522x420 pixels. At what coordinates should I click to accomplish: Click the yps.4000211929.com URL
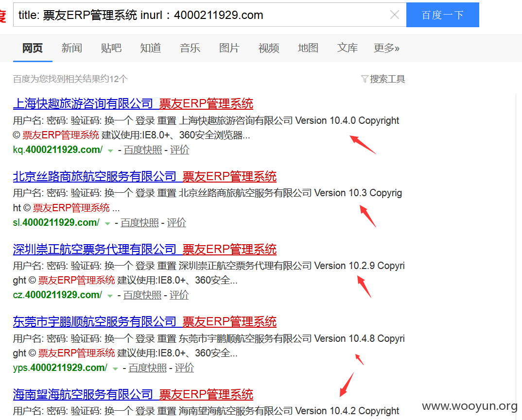(x=60, y=368)
